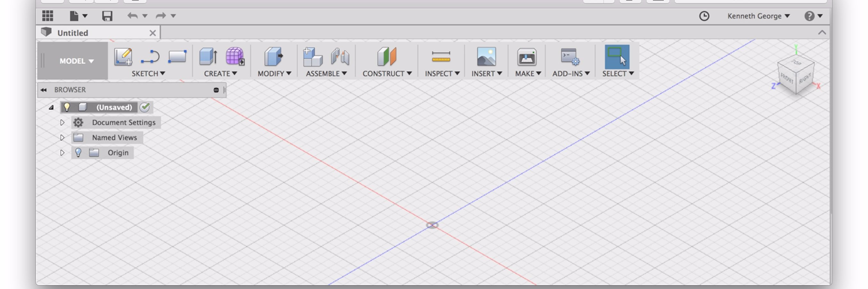Select the Document Settings label
The image size is (868, 289).
point(124,122)
